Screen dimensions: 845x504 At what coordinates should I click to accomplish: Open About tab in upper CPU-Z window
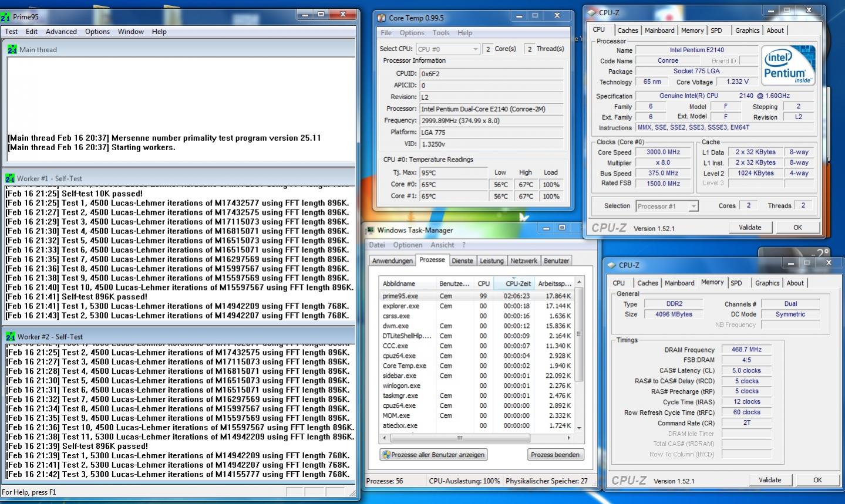[x=775, y=31]
